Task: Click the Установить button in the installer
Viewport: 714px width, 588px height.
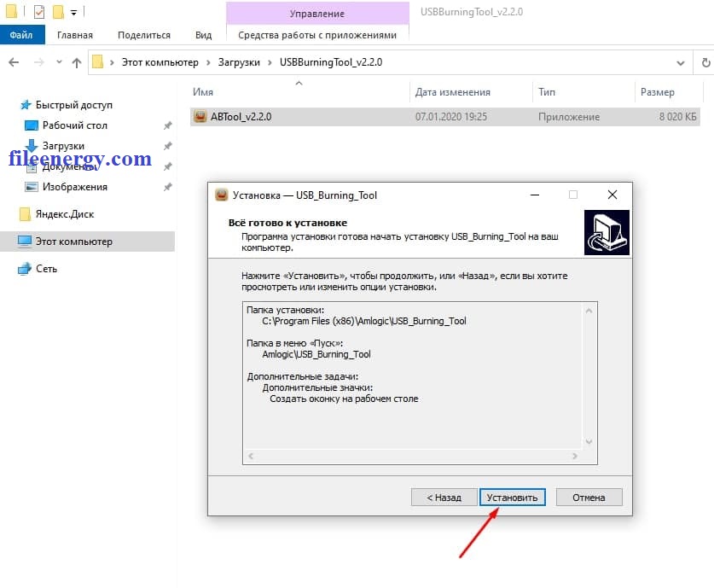Action: pos(513,498)
